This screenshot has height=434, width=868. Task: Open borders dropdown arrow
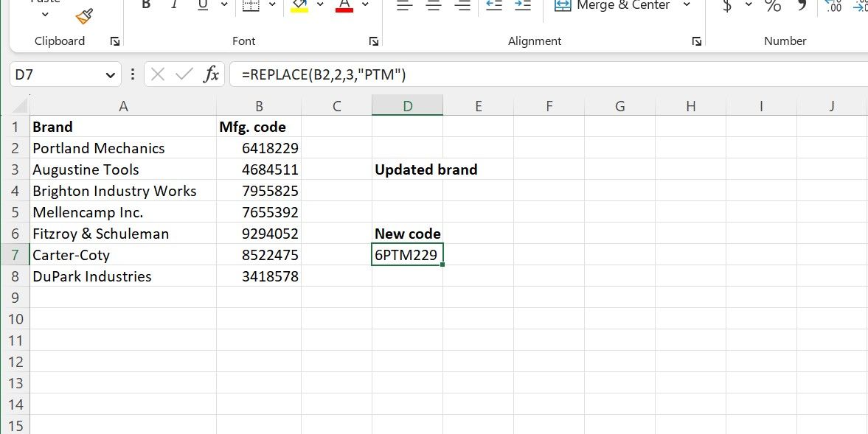[272, 4]
